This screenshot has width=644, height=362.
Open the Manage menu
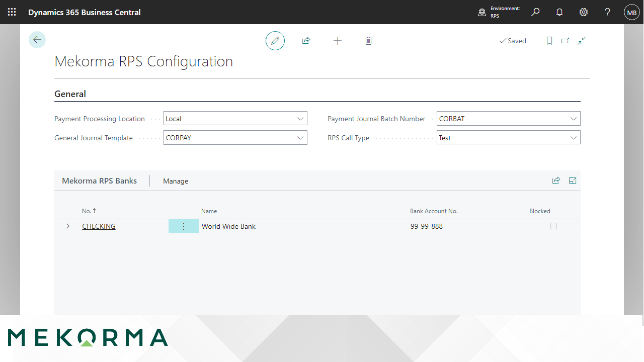[x=176, y=181]
